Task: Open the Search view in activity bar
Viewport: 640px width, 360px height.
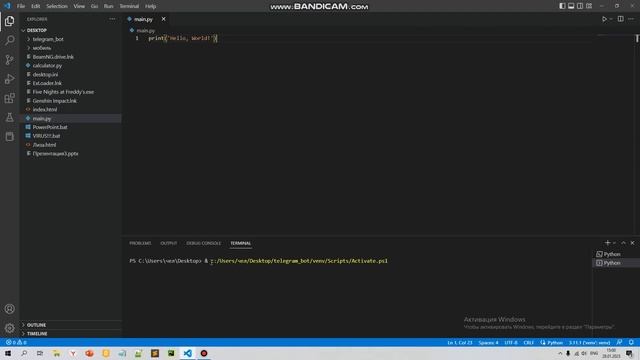Action: [9, 40]
